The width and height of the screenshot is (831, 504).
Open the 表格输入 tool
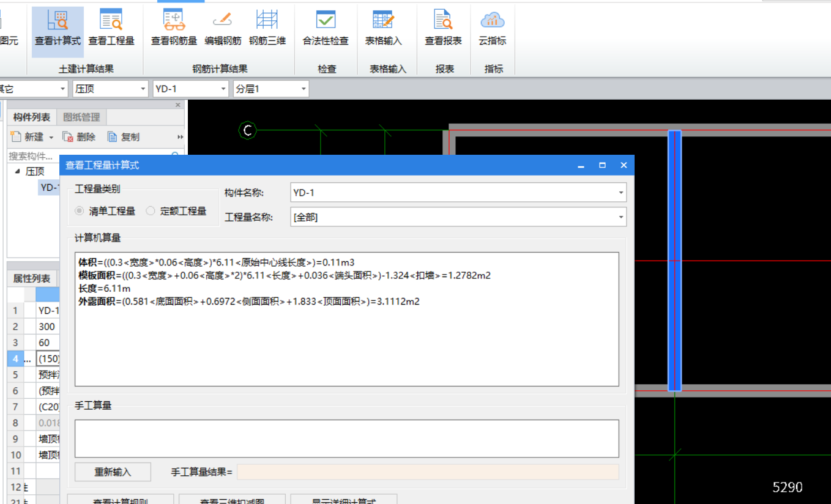384,29
